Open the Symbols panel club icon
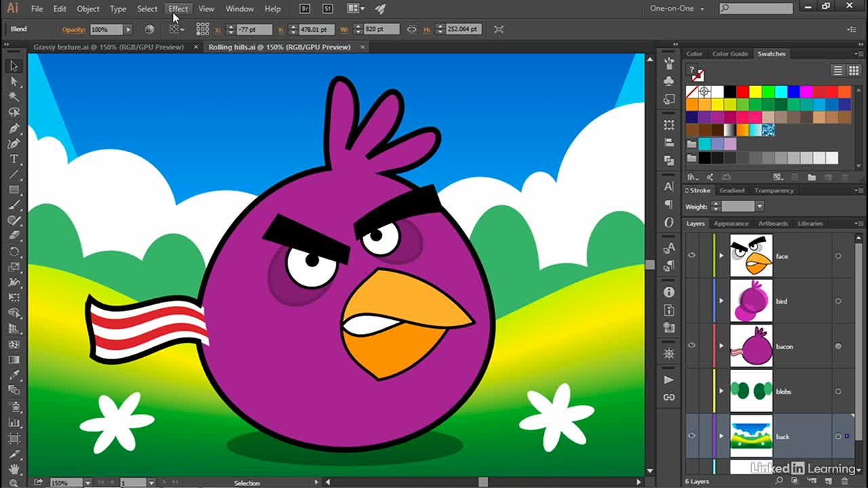The height and width of the screenshot is (488, 868). click(669, 81)
